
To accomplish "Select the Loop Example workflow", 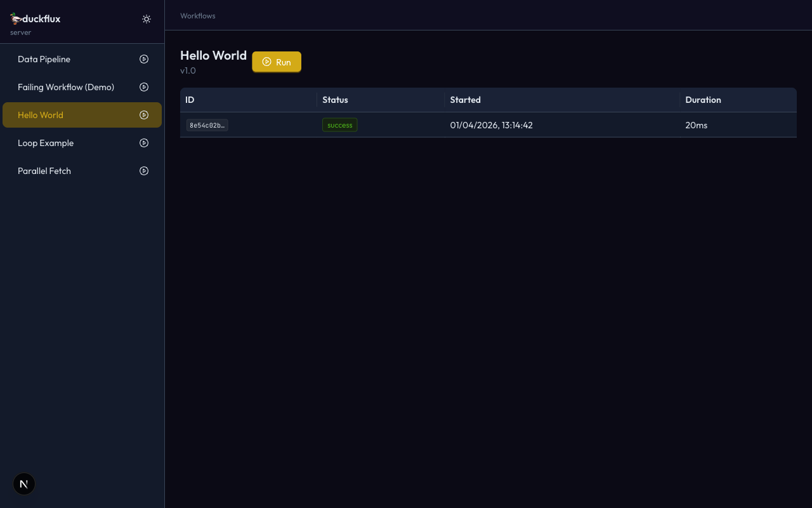I will (x=46, y=143).
